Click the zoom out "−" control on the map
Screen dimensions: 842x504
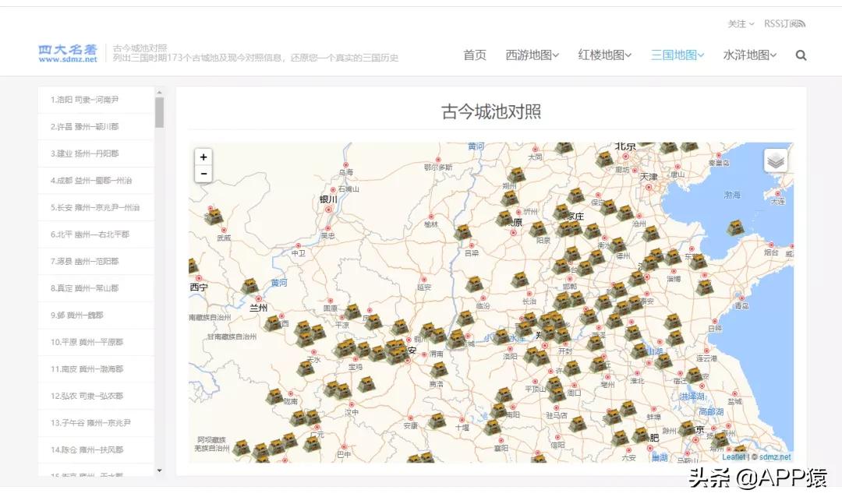[x=203, y=173]
